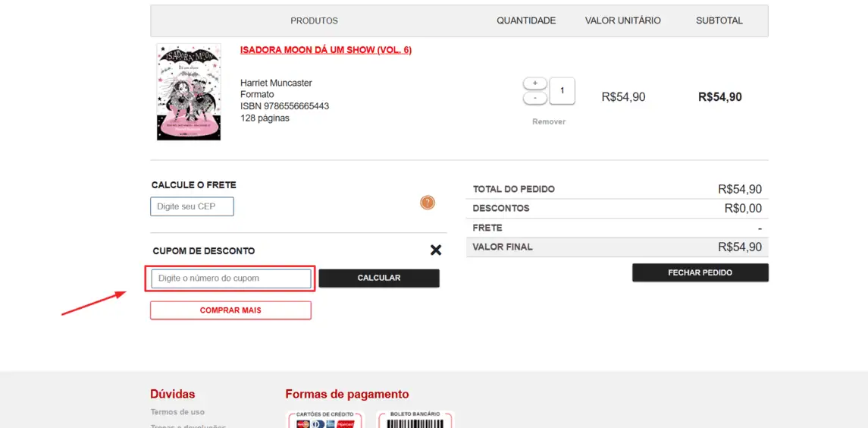Screen dimensions: 868x428
Task: Click the Descontos value R$0,00
Action: click(743, 209)
